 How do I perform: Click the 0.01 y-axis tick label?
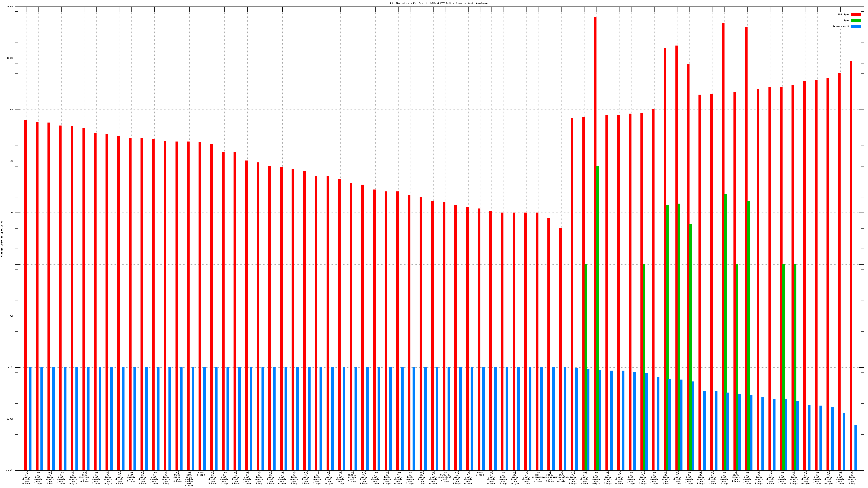(x=11, y=367)
